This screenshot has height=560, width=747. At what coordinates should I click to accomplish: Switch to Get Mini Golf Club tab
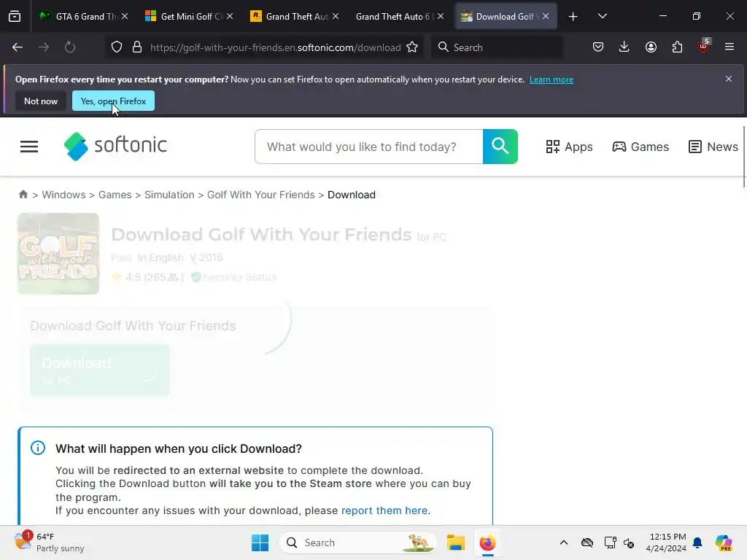click(x=189, y=17)
